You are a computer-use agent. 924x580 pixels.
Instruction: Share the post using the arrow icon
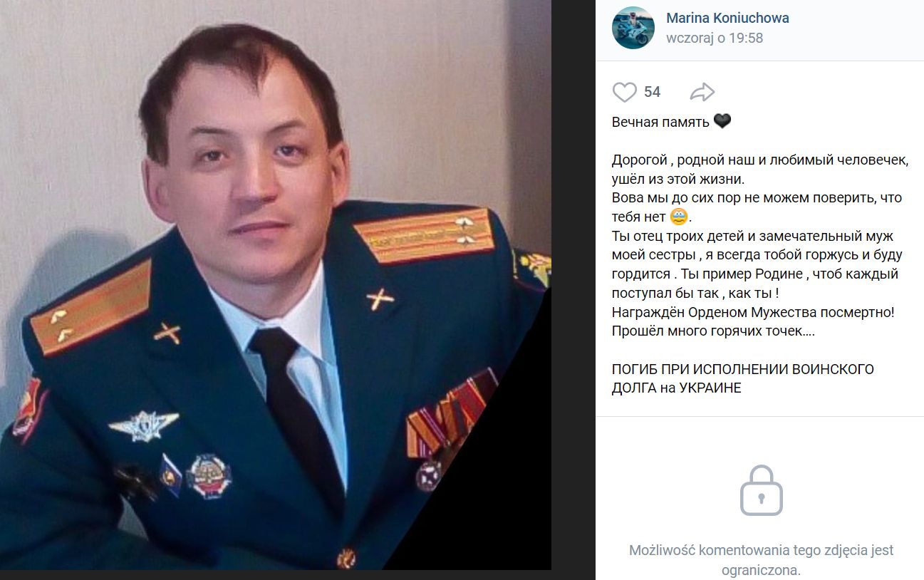(x=702, y=92)
